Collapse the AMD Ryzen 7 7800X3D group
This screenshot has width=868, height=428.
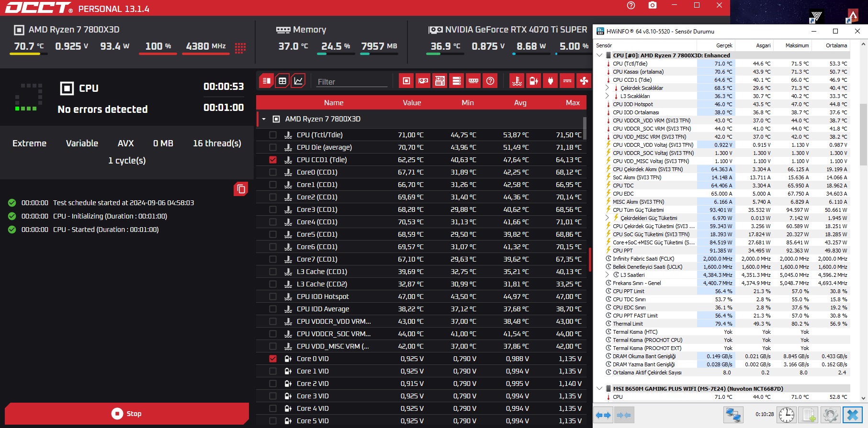point(264,119)
